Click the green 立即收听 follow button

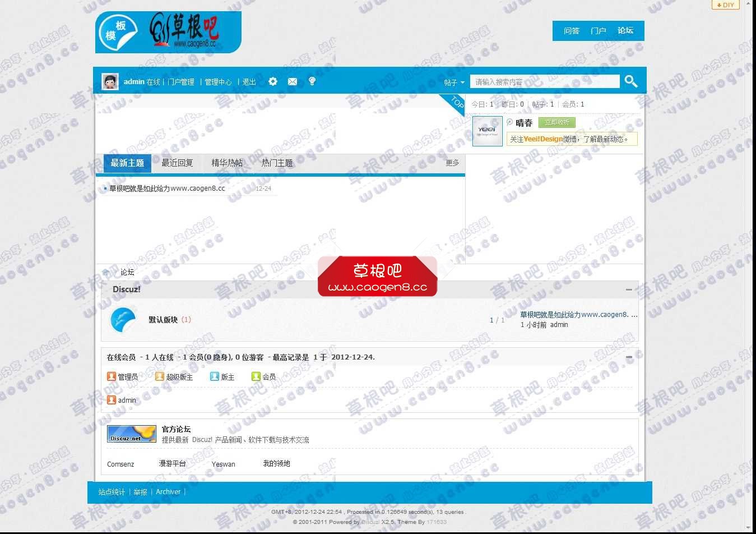[556, 122]
